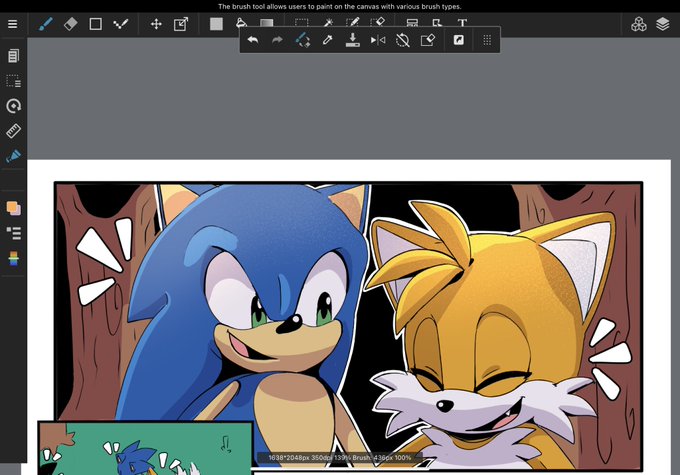Select the Shape rectangle tool
Screen dimensions: 680x475
tap(95, 24)
